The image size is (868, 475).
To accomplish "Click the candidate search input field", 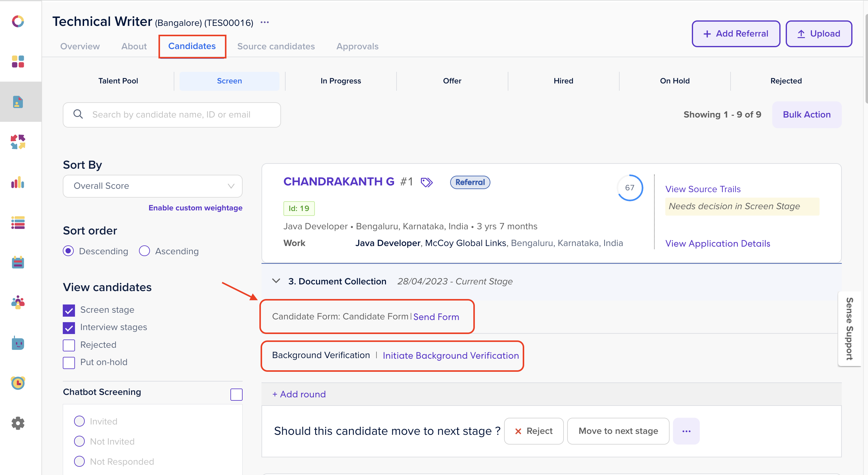I will 172,115.
